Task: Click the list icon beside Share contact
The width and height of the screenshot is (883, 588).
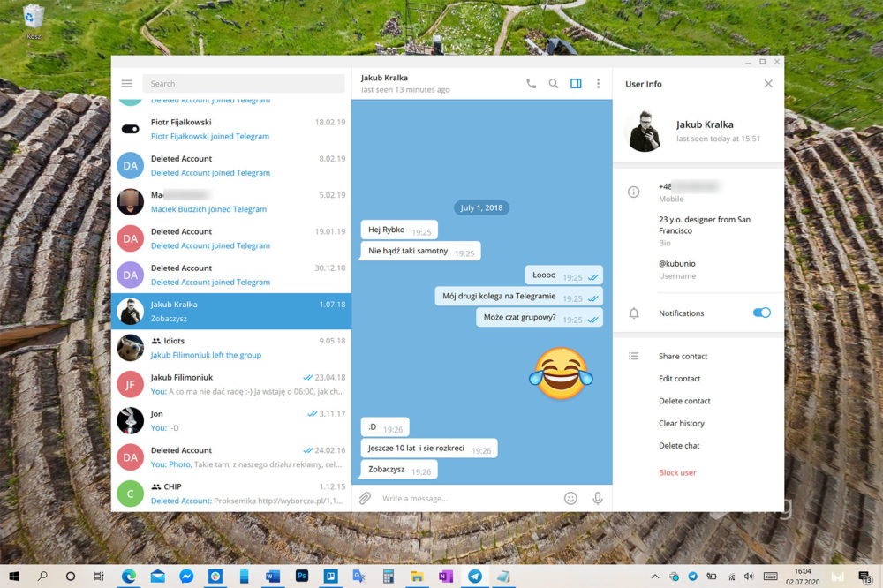Action: (x=633, y=356)
